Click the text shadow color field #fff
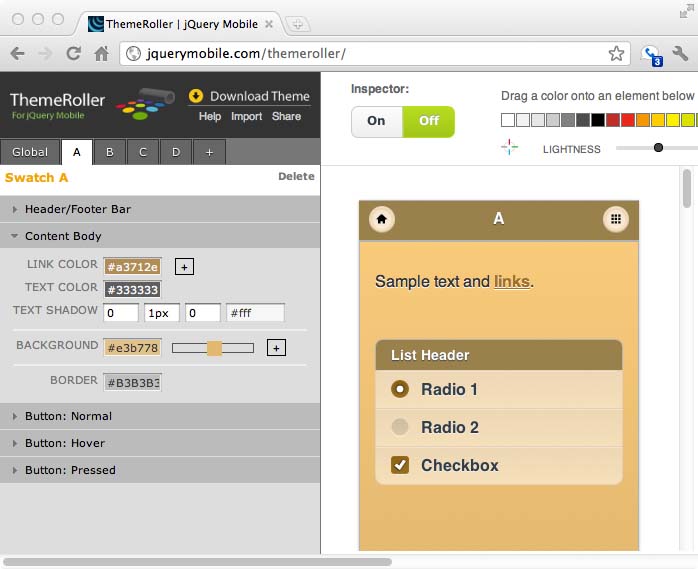Image resolution: width=698 pixels, height=569 pixels. (255, 313)
